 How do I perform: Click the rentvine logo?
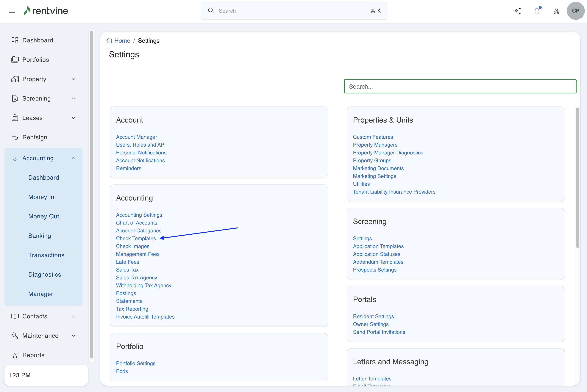click(x=46, y=11)
